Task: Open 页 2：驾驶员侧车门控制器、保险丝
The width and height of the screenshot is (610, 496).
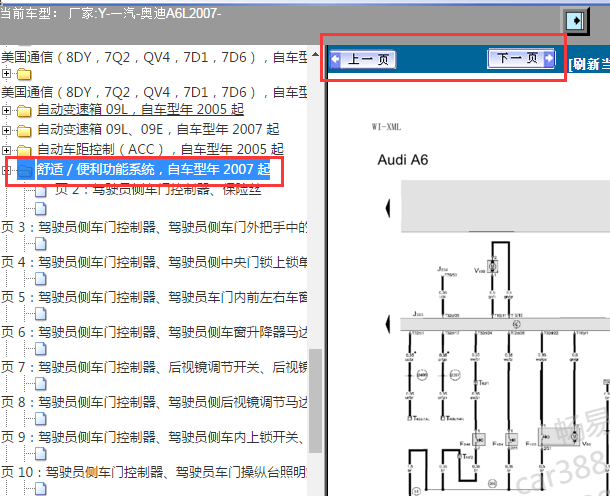Action: [158, 190]
